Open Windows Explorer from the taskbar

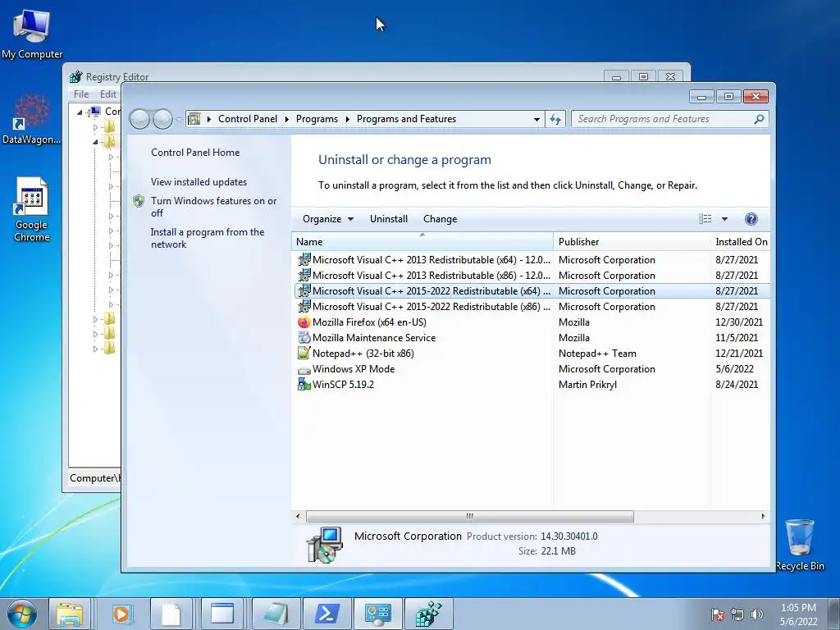(x=70, y=614)
